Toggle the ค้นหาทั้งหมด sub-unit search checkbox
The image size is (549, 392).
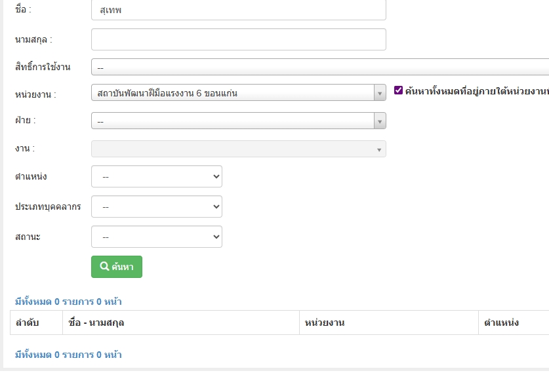398,90
